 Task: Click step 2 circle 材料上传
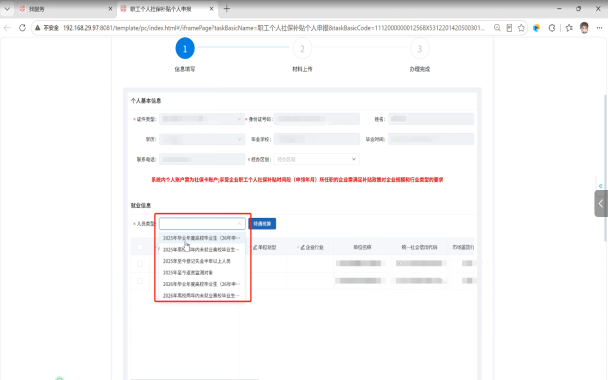pyautogui.click(x=302, y=48)
